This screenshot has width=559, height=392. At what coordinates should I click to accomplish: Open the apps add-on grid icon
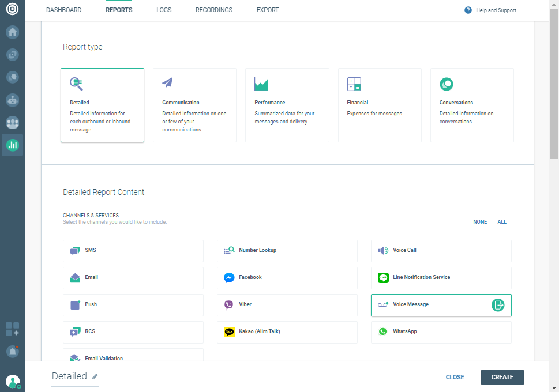[x=12, y=329]
